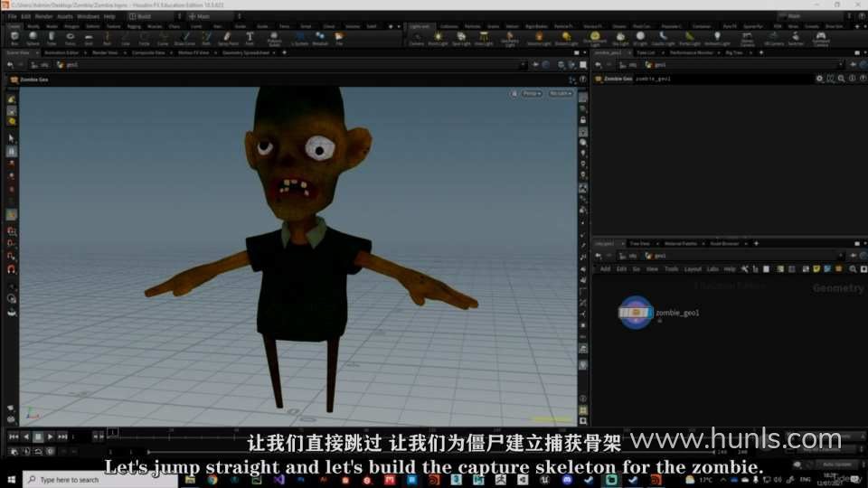This screenshot has height=488, width=868.
Task: Open the Rigging shelf tab
Action: tap(134, 26)
